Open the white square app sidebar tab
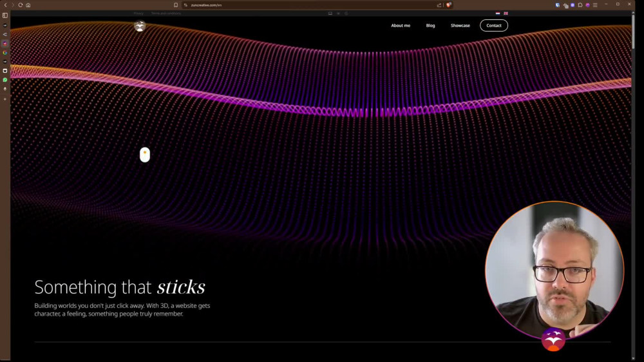The height and width of the screenshot is (362, 644). coord(5,71)
